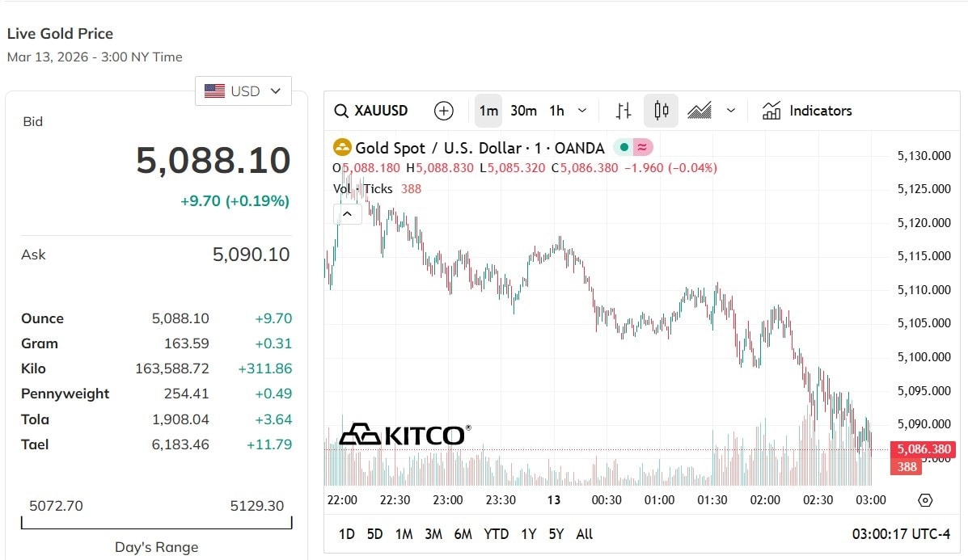Viewport: 968px width, 560px height.
Task: Toggle the green market status indicator
Action: point(623,148)
